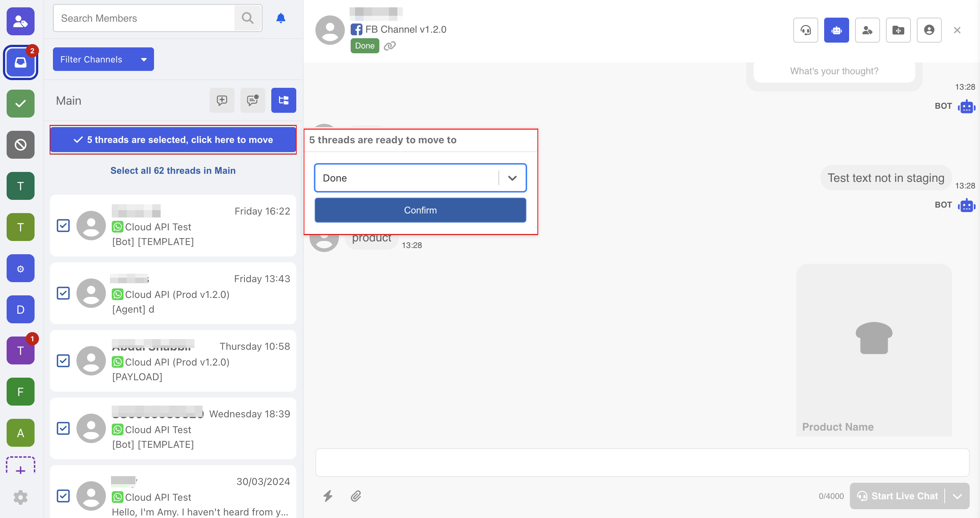The width and height of the screenshot is (980, 518).
Task: Expand the Filter Channels dropdown
Action: pyautogui.click(x=103, y=59)
